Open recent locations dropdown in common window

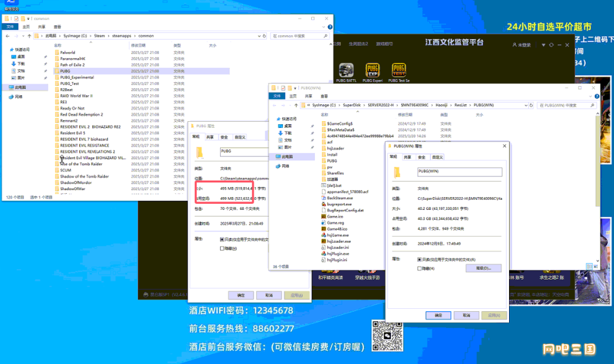pyautogui.click(x=23, y=36)
